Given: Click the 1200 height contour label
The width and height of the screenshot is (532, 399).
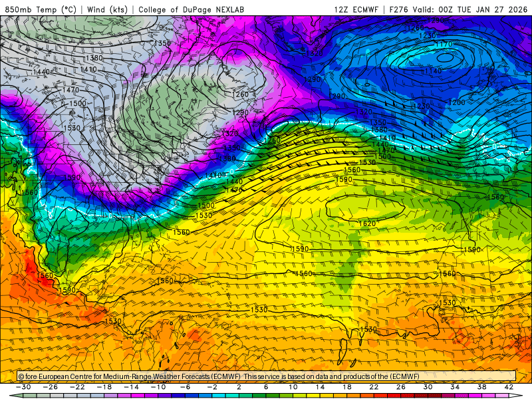Looking at the screenshot, I should click(x=457, y=102).
